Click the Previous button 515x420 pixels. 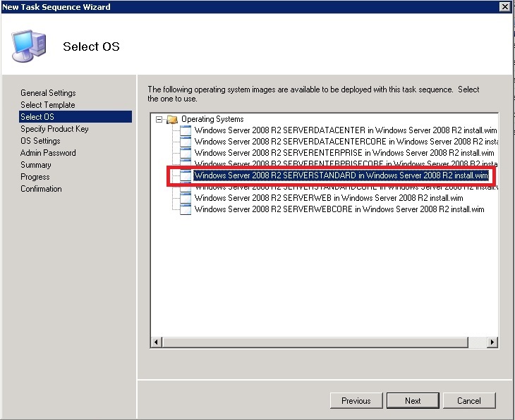click(356, 401)
